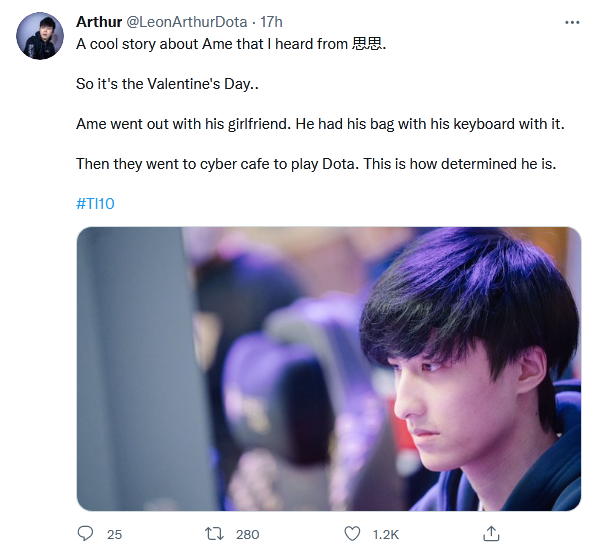Screen dimensions: 598x555
Task: Click the line about his girlfriend and keyboard
Action: point(320,124)
